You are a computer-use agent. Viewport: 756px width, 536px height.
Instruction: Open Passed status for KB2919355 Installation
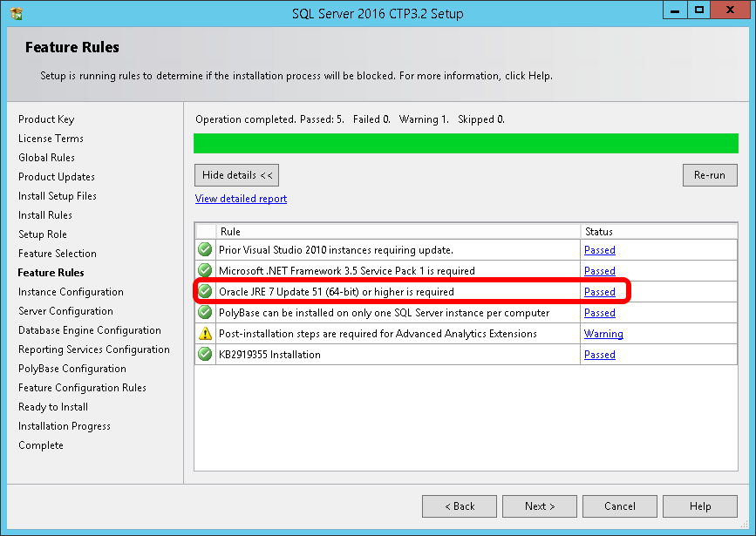click(x=599, y=354)
